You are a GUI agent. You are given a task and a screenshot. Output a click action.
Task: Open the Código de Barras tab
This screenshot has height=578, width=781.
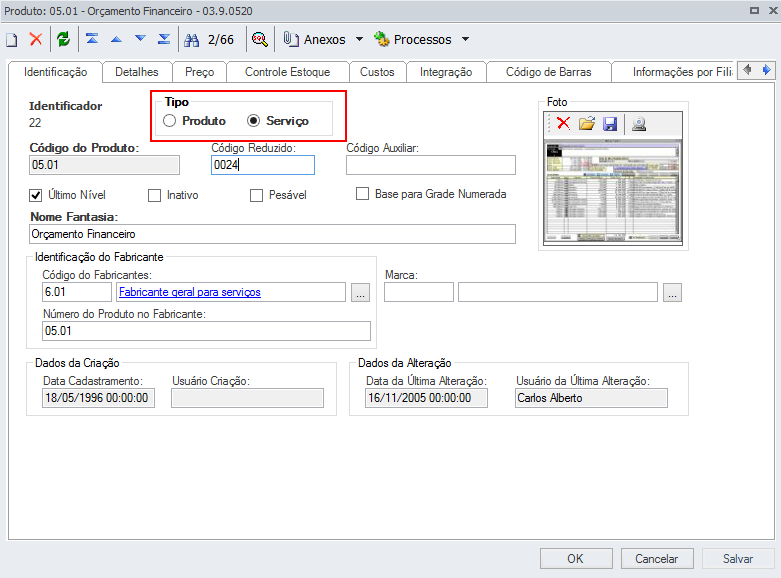point(548,72)
